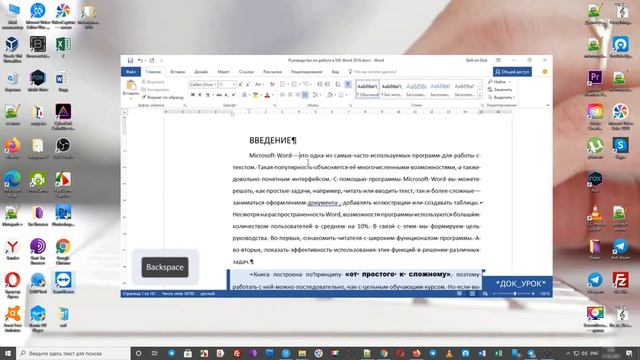
Task: Switch to the Insert ribbon tab
Action: coord(178,72)
